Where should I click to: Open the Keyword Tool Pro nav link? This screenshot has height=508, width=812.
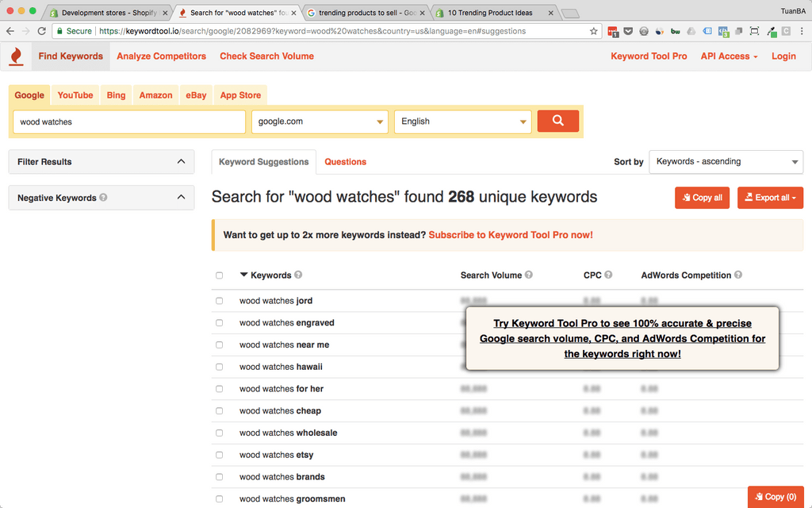click(x=649, y=56)
